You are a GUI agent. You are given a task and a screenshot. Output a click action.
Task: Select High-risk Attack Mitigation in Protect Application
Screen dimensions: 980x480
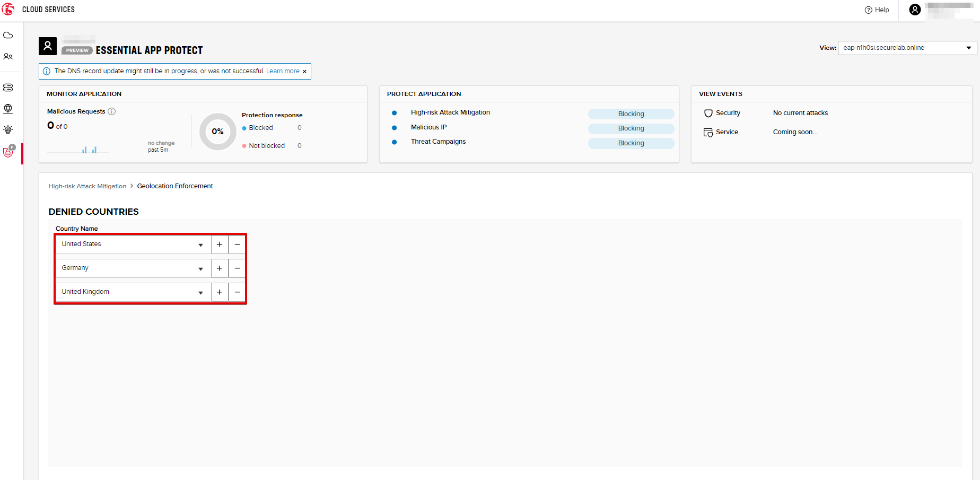point(450,112)
